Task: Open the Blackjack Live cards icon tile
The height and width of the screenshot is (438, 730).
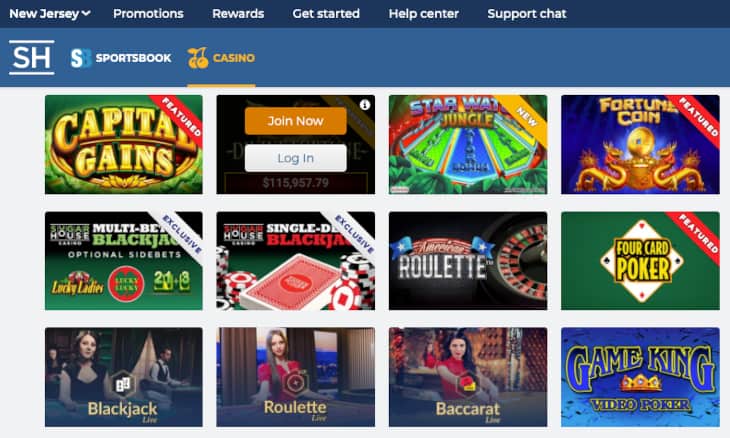Action: tap(123, 384)
